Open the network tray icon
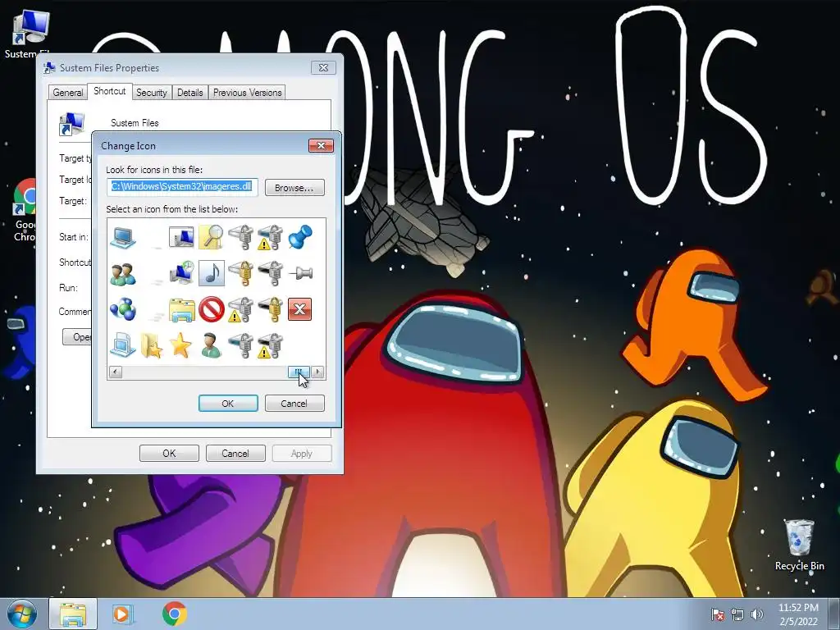Screen dimensions: 840x630 pos(737,614)
